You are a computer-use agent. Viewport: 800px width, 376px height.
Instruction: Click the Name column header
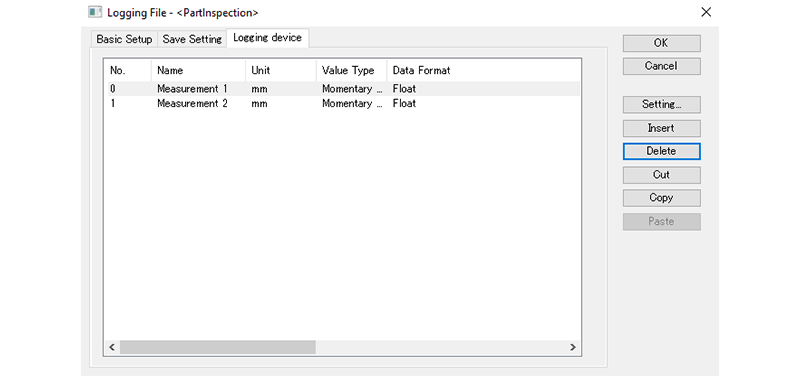pos(198,70)
